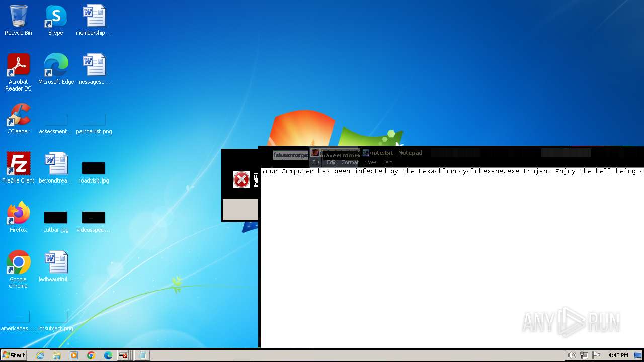Select the beyondtrea Word document icon
The image size is (644, 362).
click(56, 168)
